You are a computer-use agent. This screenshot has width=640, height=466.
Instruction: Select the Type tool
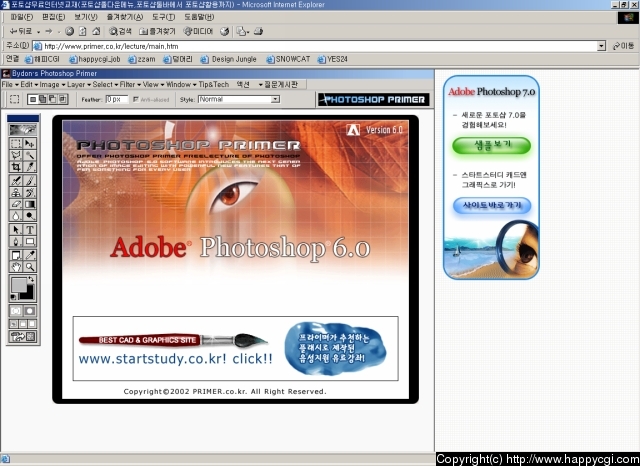pyautogui.click(x=29, y=230)
